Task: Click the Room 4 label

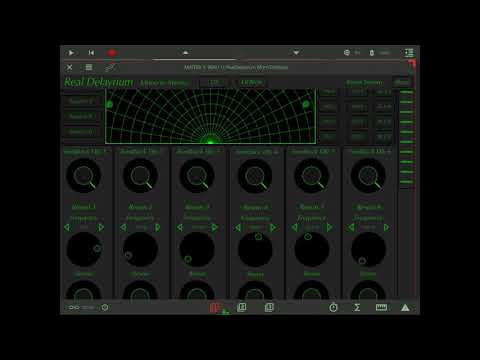Action: [x=255, y=207]
